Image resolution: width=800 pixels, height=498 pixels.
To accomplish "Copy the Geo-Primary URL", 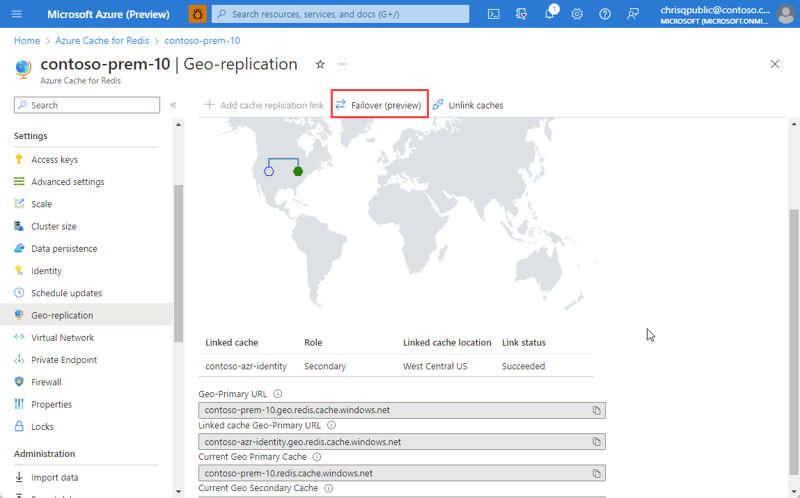I will pos(596,410).
